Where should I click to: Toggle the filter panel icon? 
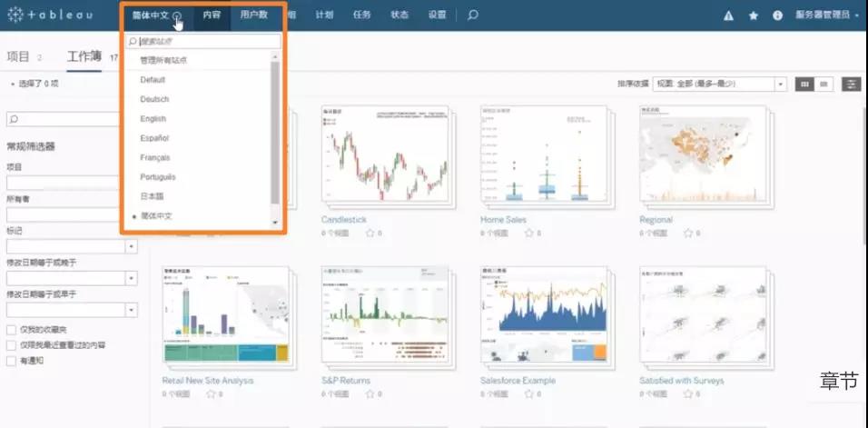(x=851, y=84)
